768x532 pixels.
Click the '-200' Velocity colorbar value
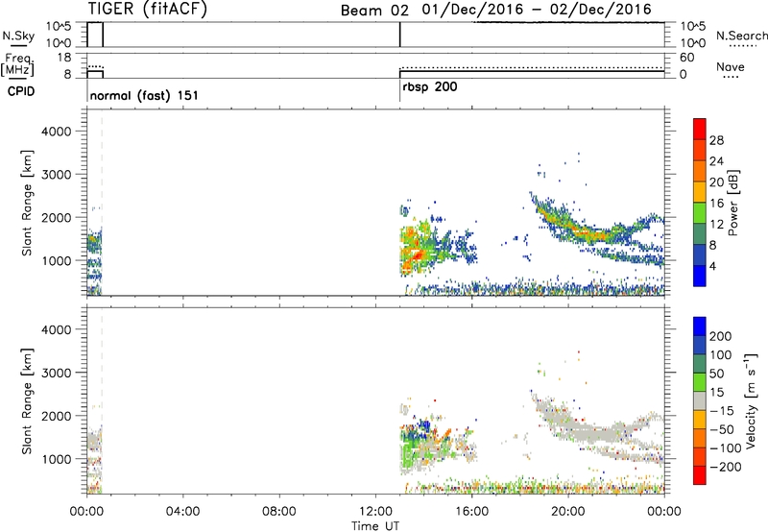(x=726, y=467)
